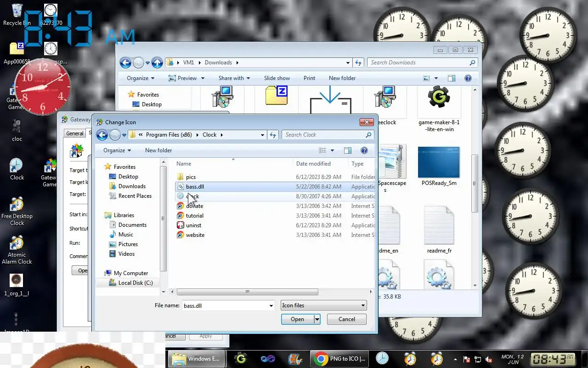Open recent pages arrow in Change Icon dialog
The height and width of the screenshot is (368, 588).
click(x=124, y=135)
